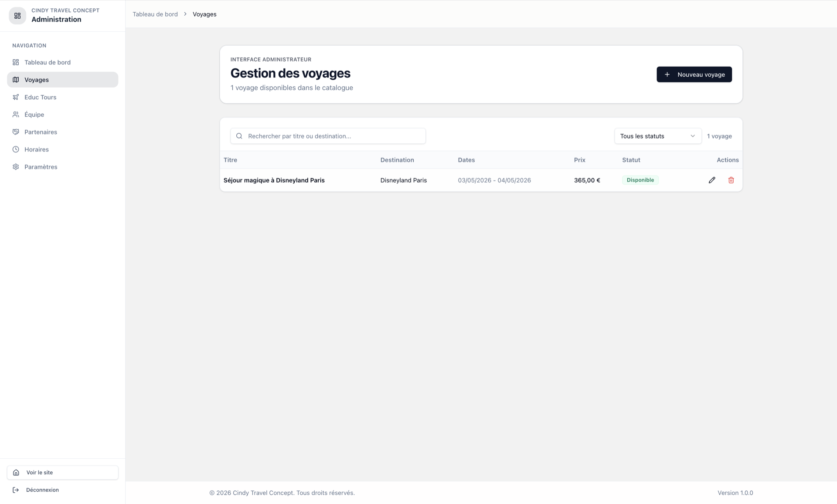Viewport: 837px width, 504px height.
Task: Click the map icon beside Voyages
Action: (x=16, y=80)
